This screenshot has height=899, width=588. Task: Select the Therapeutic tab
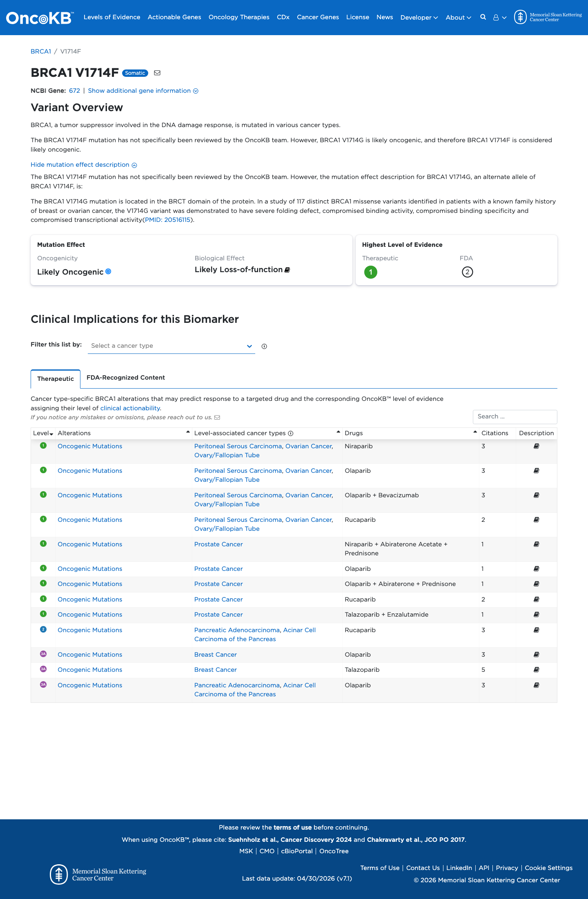pyautogui.click(x=56, y=379)
